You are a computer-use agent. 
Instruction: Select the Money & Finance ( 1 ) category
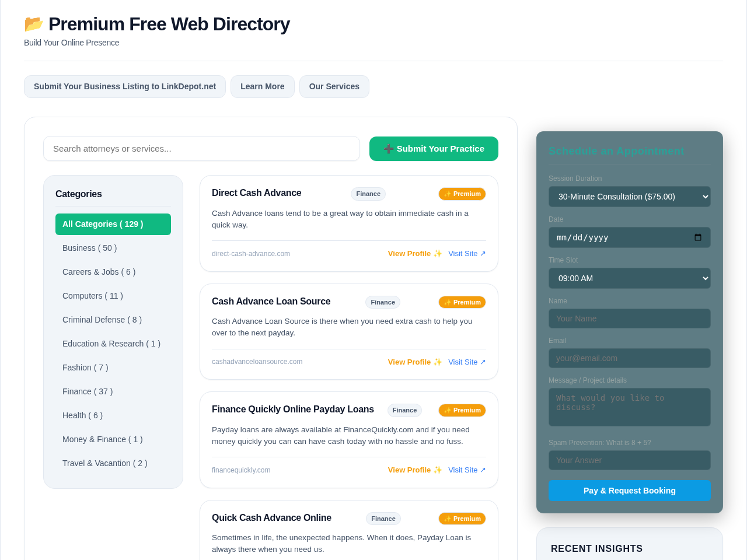(113, 439)
